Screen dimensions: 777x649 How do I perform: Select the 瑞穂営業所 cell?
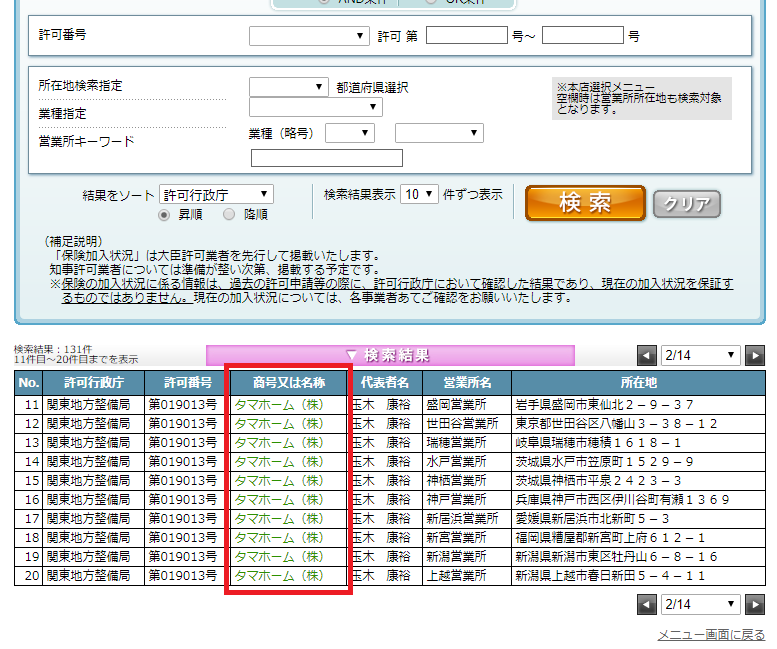467,442
